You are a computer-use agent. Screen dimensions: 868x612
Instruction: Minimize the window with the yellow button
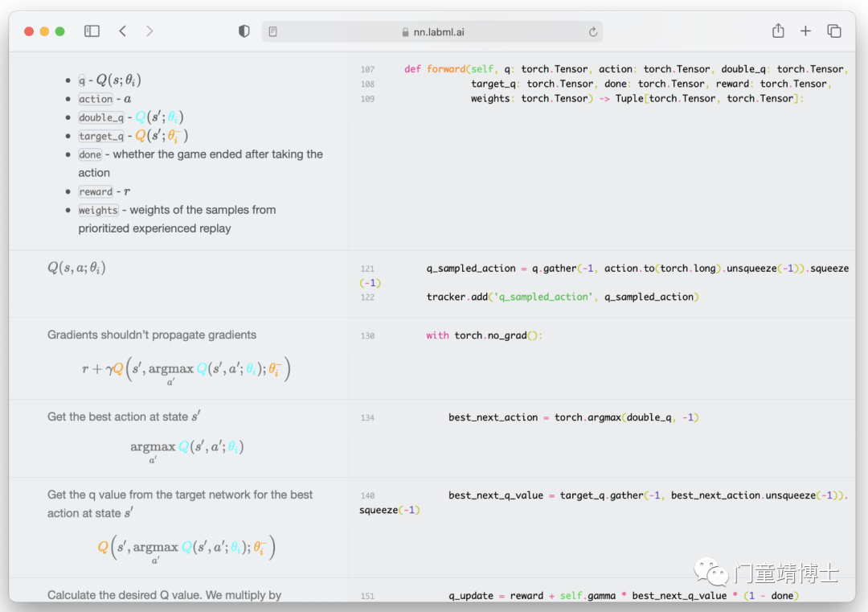[44, 31]
